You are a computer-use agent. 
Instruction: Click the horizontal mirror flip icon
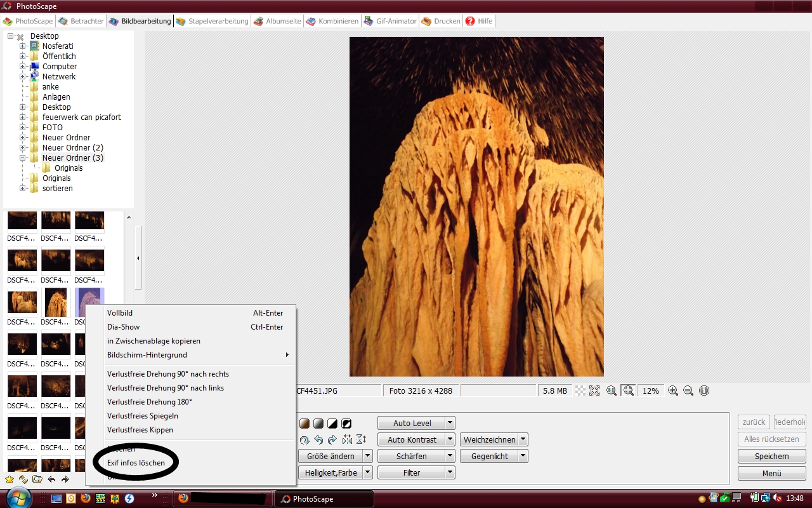347,439
